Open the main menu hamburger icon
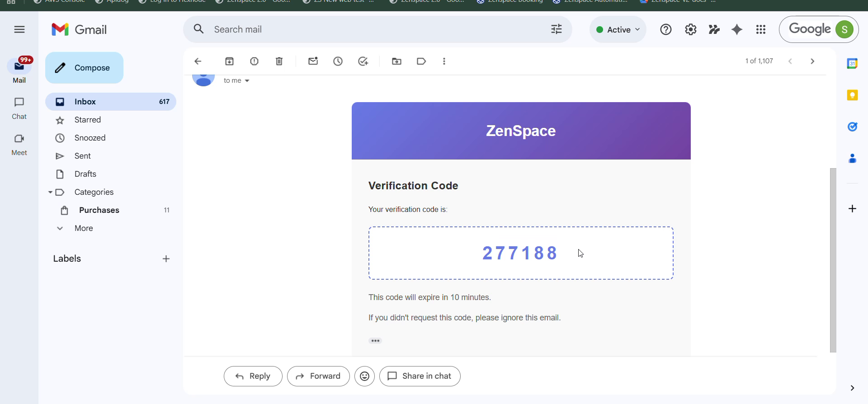The width and height of the screenshot is (868, 404). [19, 29]
